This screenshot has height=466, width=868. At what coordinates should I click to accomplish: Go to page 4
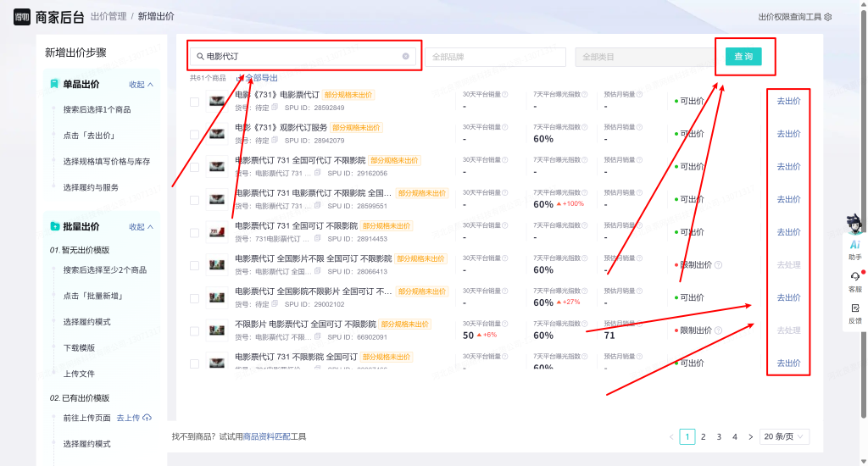[x=735, y=436]
